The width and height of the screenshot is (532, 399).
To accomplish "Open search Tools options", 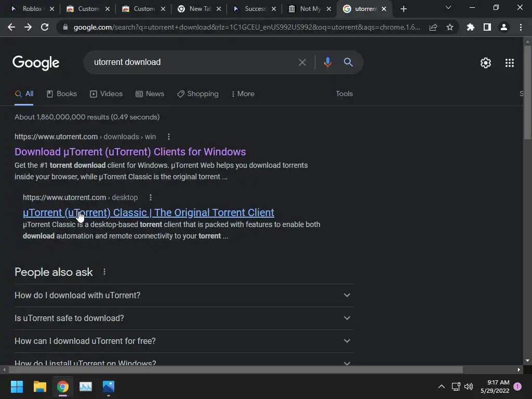I will tap(344, 94).
